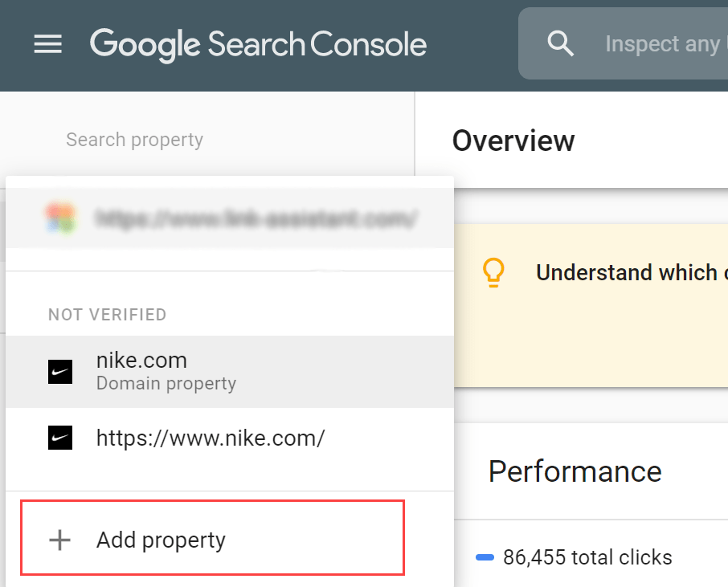Click the Google Search Console logo
Screen dimensions: 728x587
tap(258, 44)
